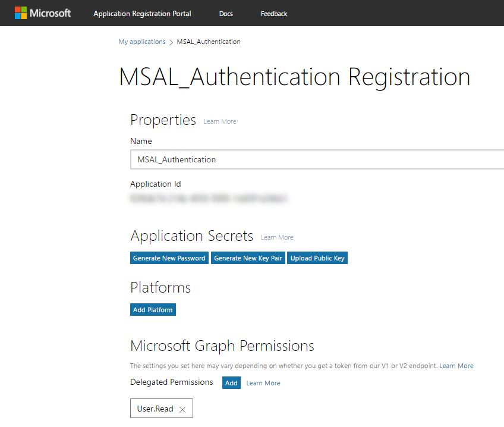The width and height of the screenshot is (504, 427).
Task: Open Learn More about V1/V2 endpoints
Action: click(x=456, y=366)
